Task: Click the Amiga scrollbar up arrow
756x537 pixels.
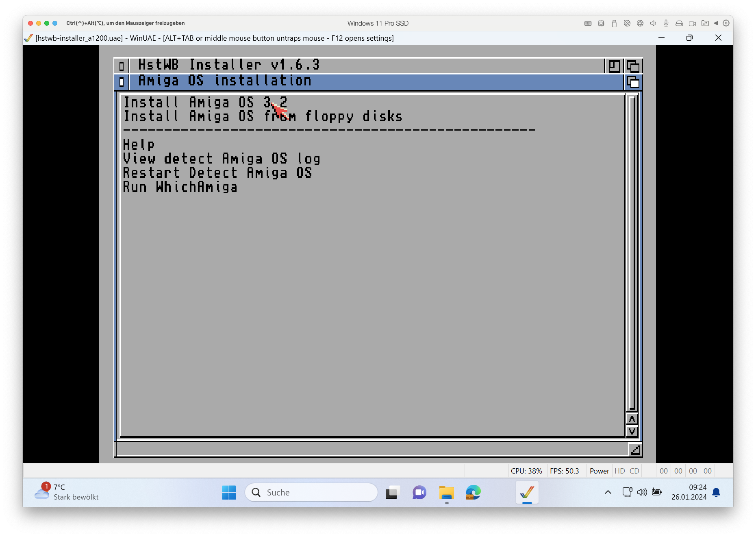Action: 632,419
